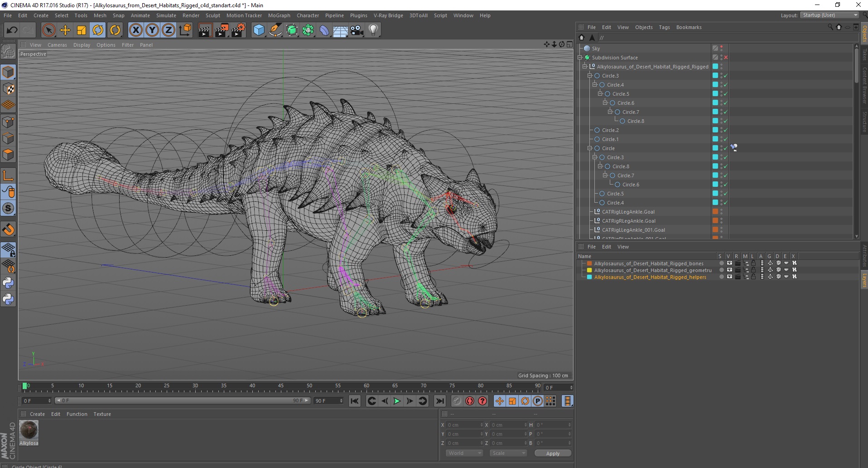Enable Axis mode in left sidebar

pos(8,175)
